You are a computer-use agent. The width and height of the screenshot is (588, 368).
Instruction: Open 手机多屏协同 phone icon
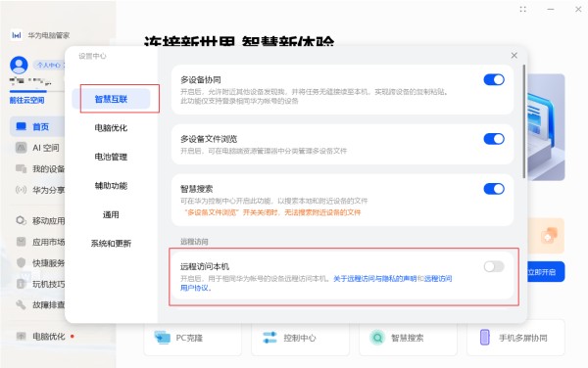484,338
